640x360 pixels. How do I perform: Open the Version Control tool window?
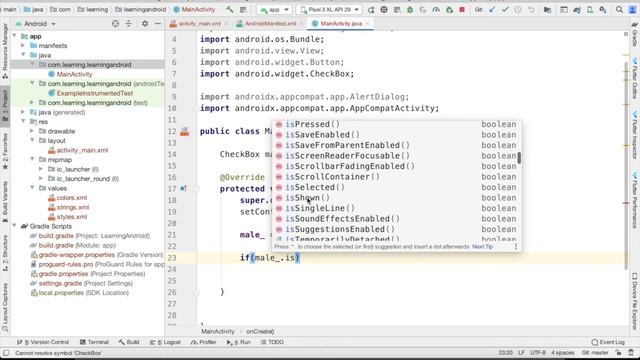point(42,342)
